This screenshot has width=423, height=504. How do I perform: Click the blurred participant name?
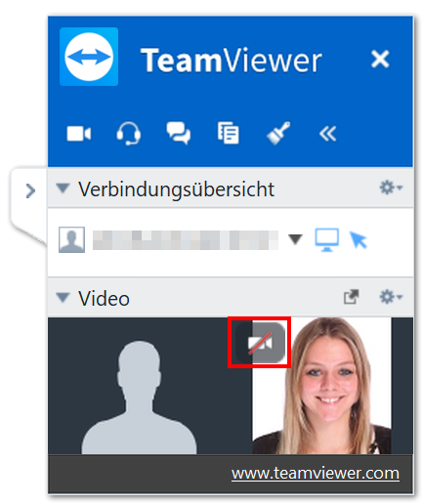pyautogui.click(x=186, y=240)
